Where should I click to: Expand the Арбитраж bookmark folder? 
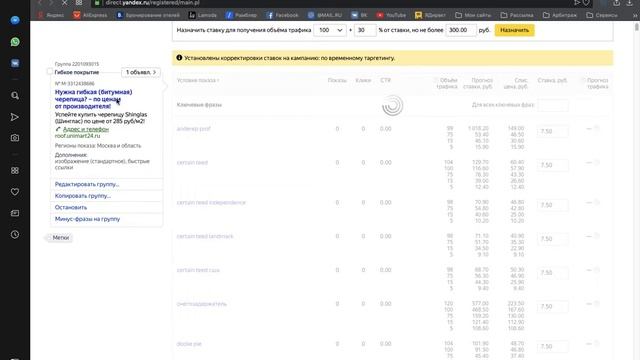click(x=560, y=15)
